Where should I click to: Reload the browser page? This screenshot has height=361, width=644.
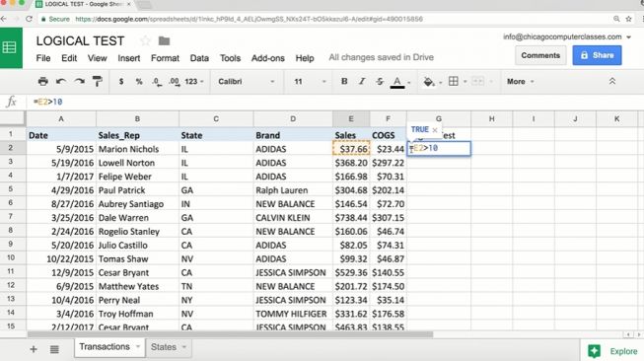(x=29, y=19)
